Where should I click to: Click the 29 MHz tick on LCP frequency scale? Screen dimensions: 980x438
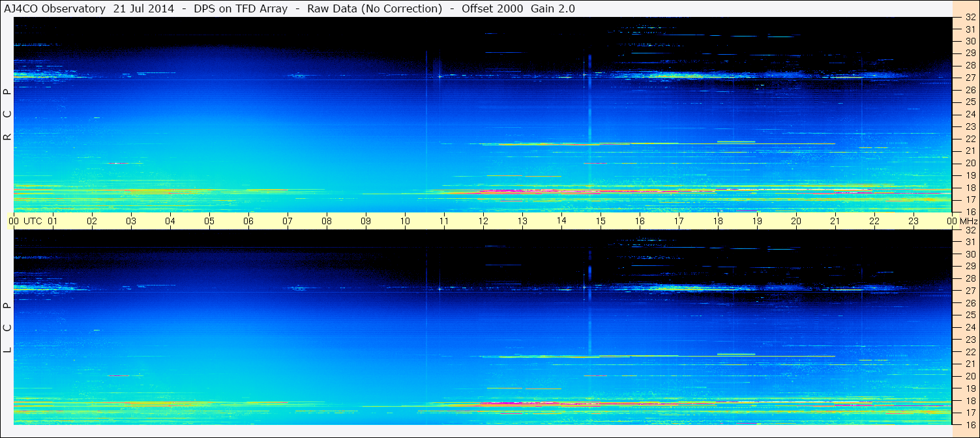(x=970, y=267)
